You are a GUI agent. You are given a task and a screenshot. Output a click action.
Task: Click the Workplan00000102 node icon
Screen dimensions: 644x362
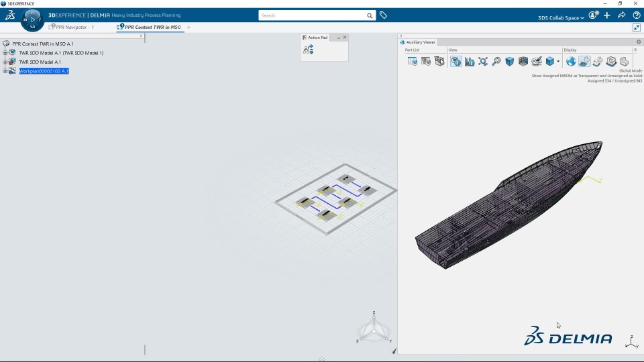[x=12, y=70]
